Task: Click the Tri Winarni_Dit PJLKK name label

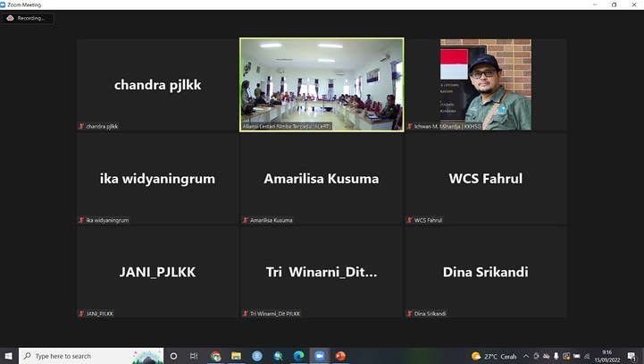Action: pyautogui.click(x=275, y=314)
